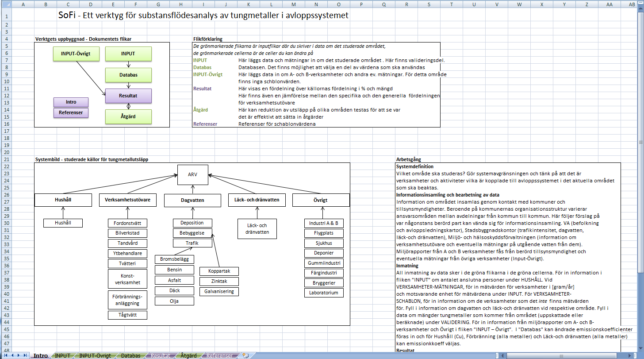This screenshot has width=644, height=359.
Task: Select the Sjukhus box
Action: point(324,243)
